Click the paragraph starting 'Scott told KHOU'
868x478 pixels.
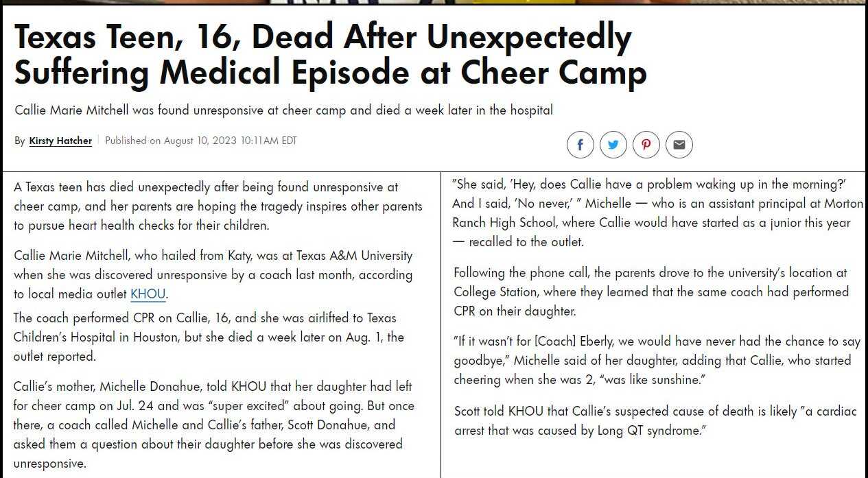[x=655, y=420]
